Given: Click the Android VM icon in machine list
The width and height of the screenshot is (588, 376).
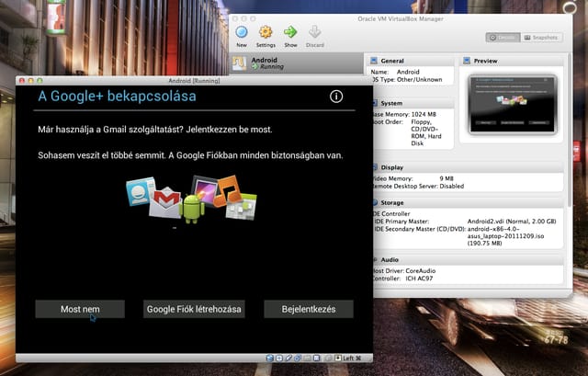Looking at the screenshot, I should click(x=239, y=63).
